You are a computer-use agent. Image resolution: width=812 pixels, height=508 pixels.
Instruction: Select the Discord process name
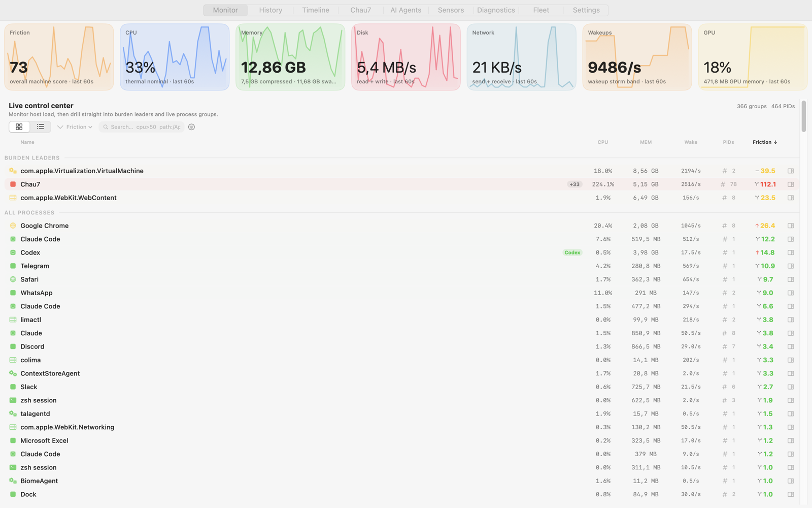[32, 347]
